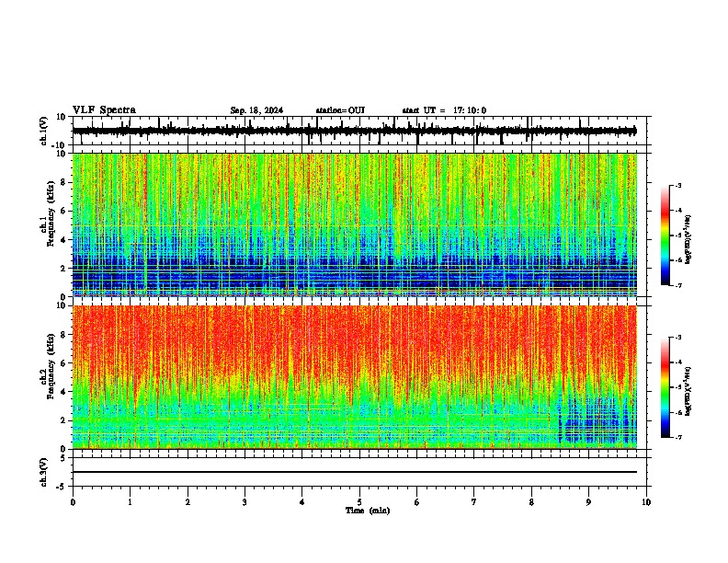Click the time axis tick label "9"
Screen dimensions: 728x563
coord(588,502)
